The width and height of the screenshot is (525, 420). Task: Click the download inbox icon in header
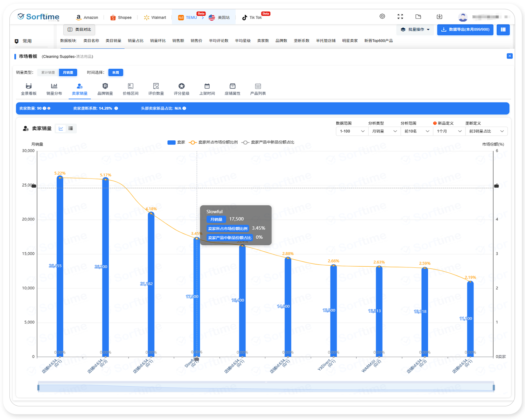440,16
